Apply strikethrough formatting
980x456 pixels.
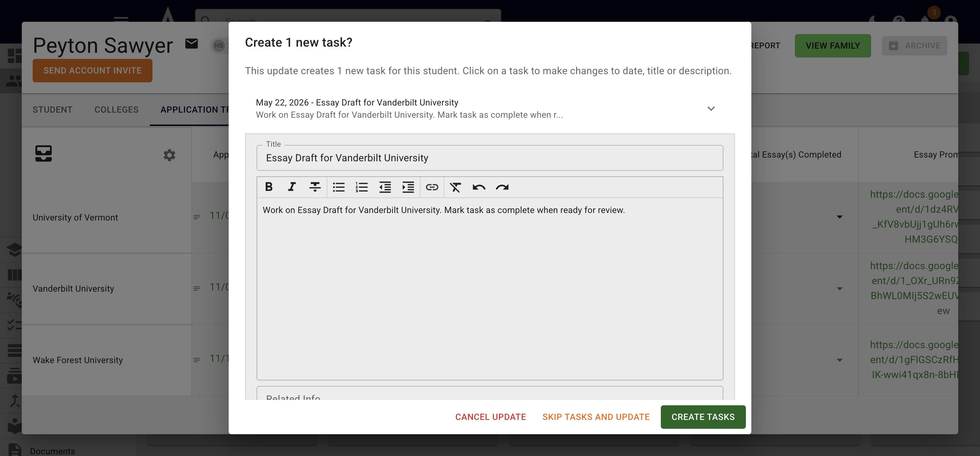click(x=315, y=187)
